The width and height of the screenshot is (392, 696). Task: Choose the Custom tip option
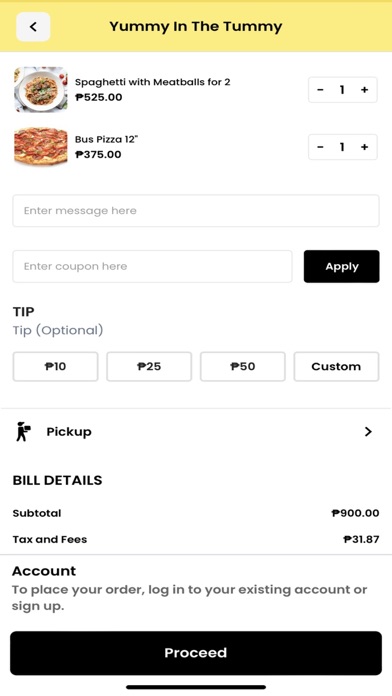(x=337, y=367)
